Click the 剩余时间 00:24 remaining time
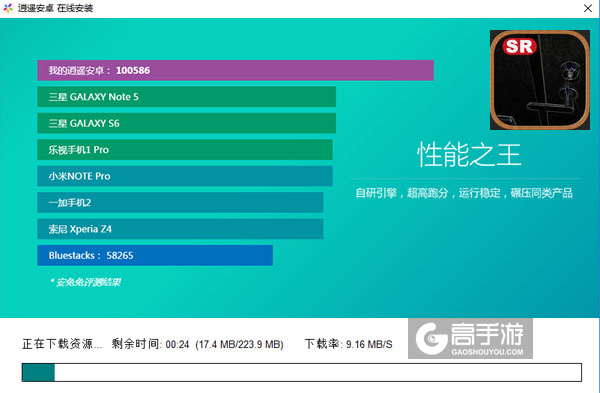The height and width of the screenshot is (393, 600). tap(150, 344)
